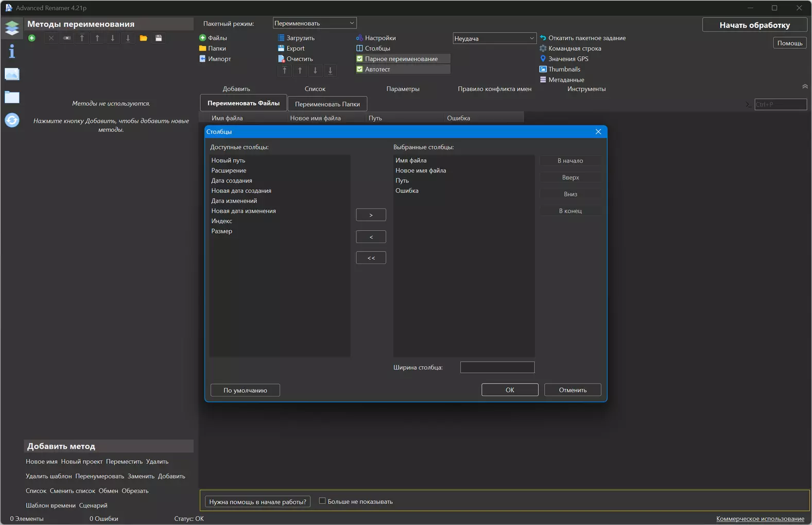The height and width of the screenshot is (525, 812).
Task: Open Настройки from the ribbon
Action: click(x=376, y=38)
